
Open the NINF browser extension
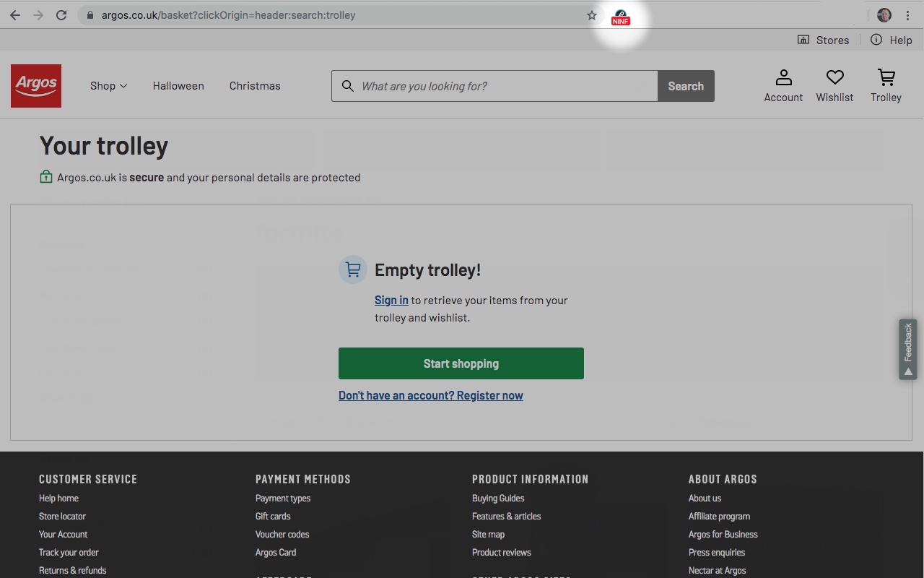point(621,17)
